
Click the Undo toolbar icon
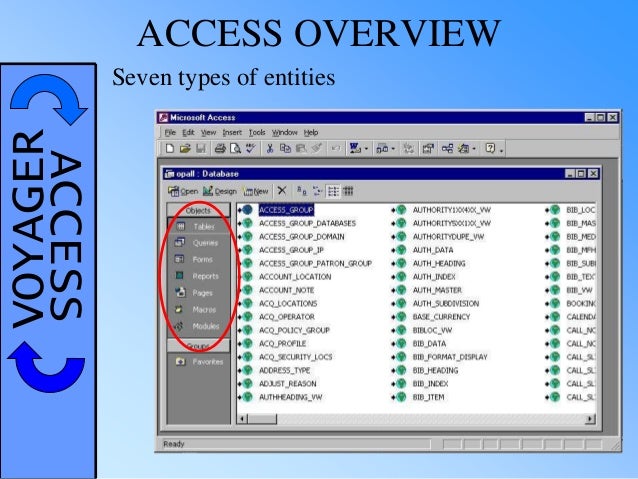point(335,149)
